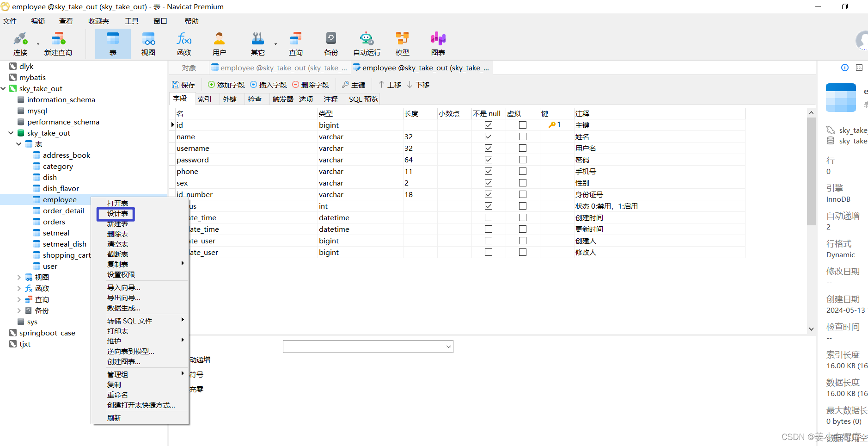
Task: Click the 其它 (Others) toolbar icon
Action: (257, 43)
